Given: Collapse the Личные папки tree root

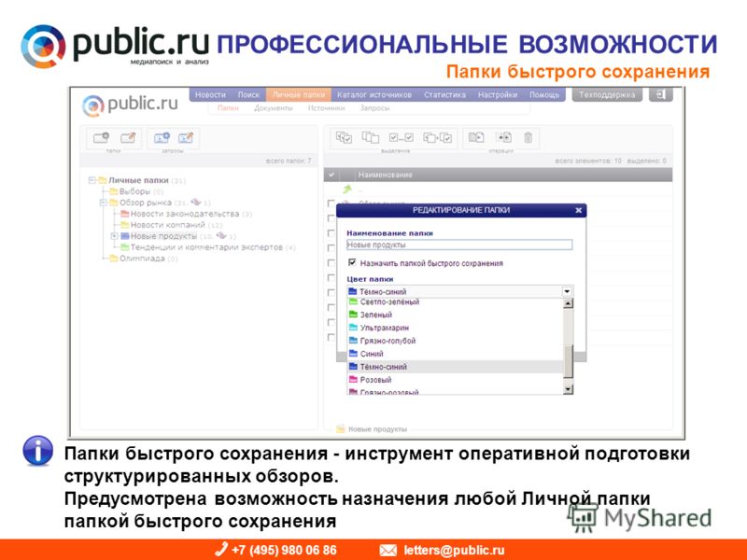Looking at the screenshot, I should [92, 180].
